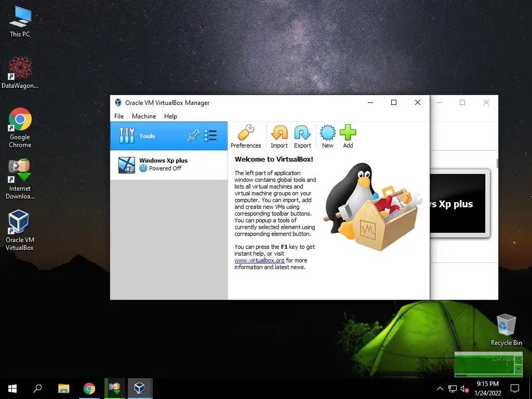532x399 pixels.
Task: Show hidden system tray icons
Action: (x=440, y=389)
